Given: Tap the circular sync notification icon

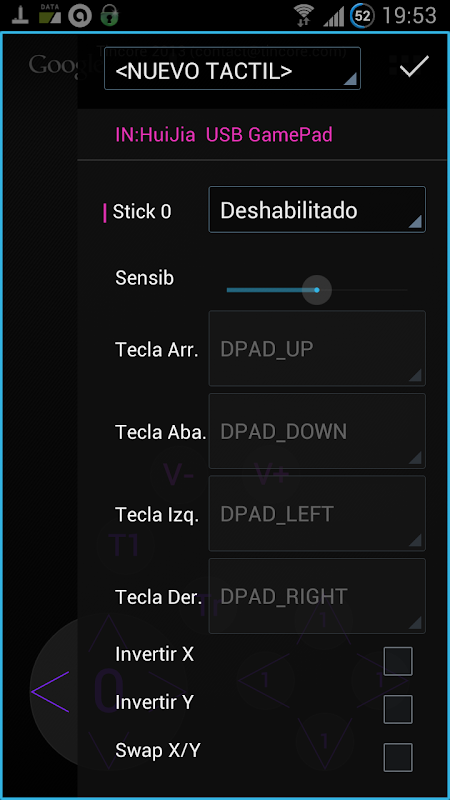Looking at the screenshot, I should (x=80, y=16).
